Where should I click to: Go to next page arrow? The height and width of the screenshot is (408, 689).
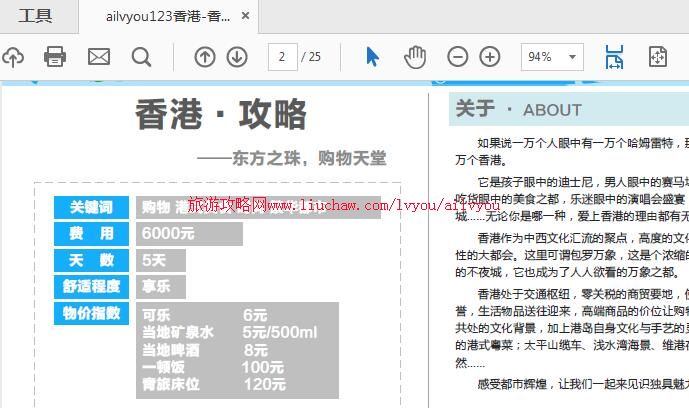237,57
